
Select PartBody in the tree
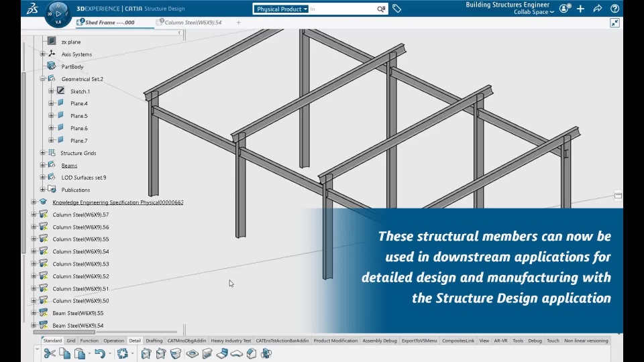click(x=72, y=66)
